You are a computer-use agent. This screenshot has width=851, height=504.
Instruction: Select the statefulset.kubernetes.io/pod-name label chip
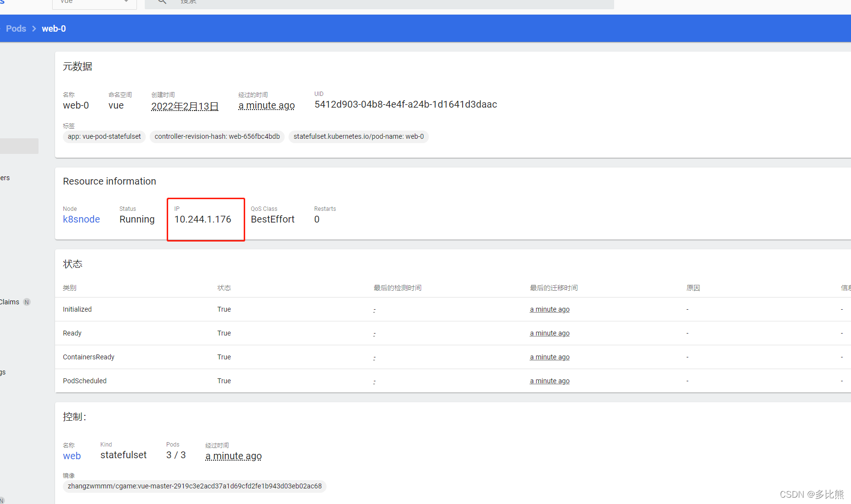359,136
